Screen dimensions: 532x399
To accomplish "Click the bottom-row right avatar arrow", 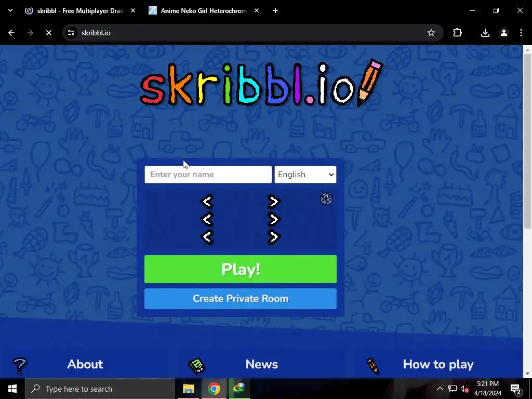I will pos(273,237).
